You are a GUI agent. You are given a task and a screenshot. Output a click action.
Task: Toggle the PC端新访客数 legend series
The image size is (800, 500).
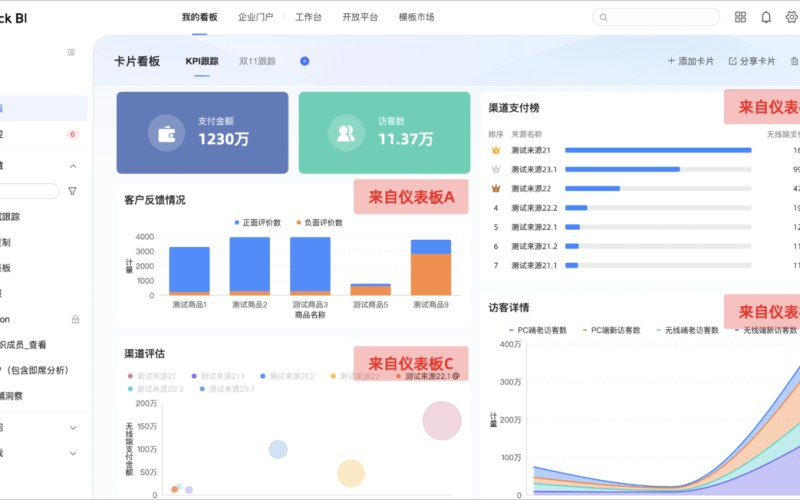(611, 330)
